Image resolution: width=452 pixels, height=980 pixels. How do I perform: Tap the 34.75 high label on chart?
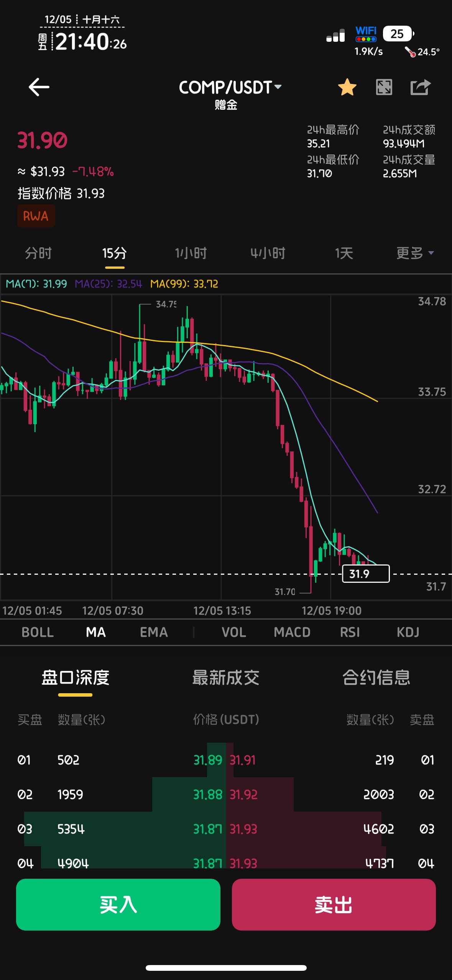click(166, 304)
